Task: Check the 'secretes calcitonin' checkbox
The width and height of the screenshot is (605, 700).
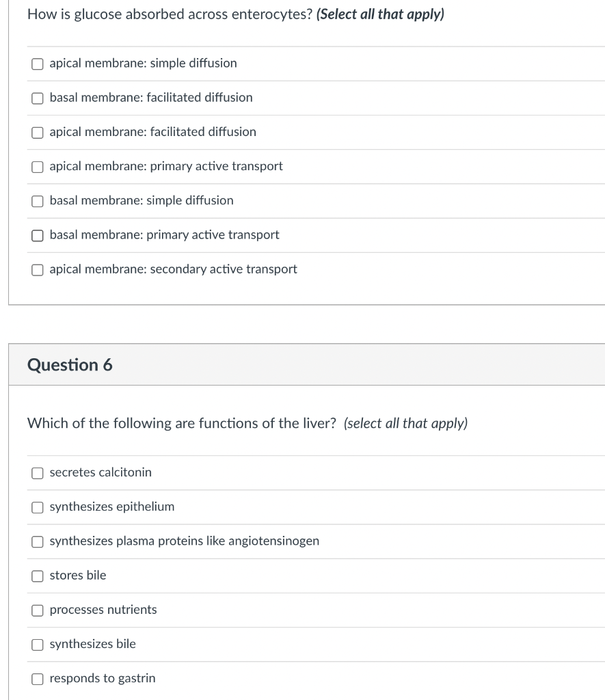Action: click(37, 473)
